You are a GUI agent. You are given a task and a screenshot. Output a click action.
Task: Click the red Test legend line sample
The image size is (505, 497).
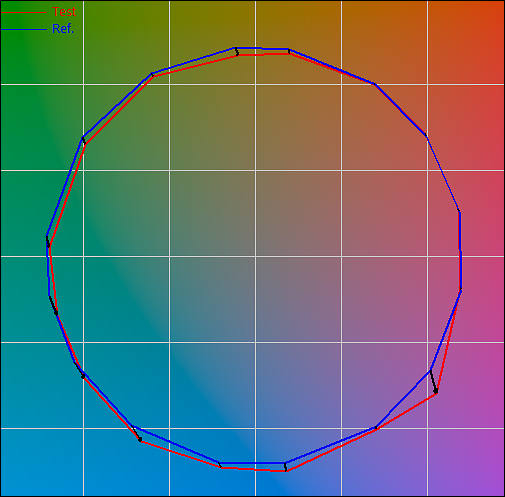point(24,13)
